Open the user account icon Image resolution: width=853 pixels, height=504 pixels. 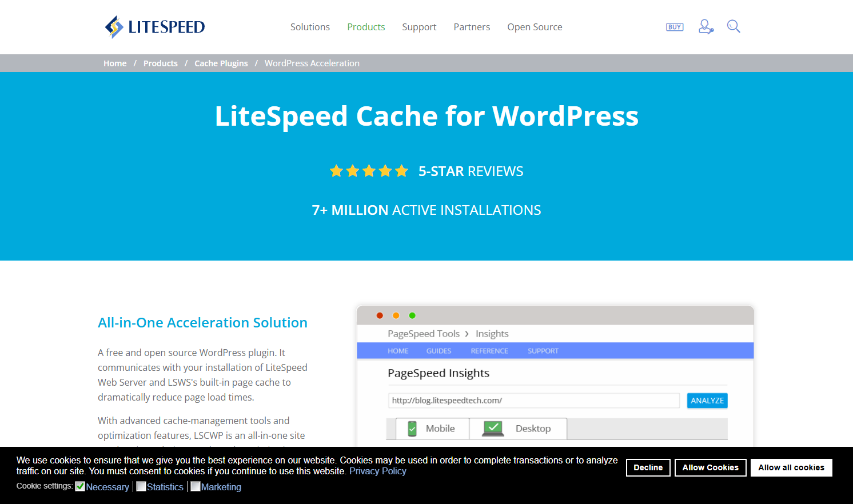click(706, 26)
